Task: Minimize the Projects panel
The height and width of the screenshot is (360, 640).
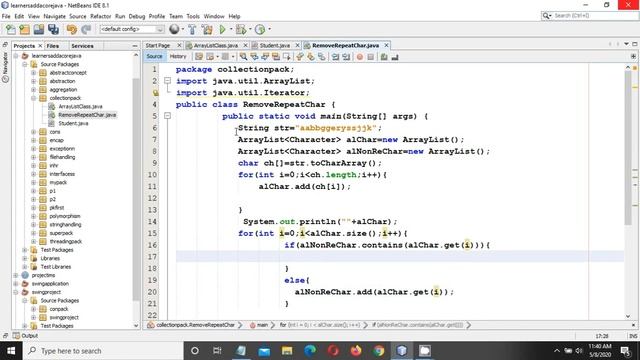Action: (135, 46)
